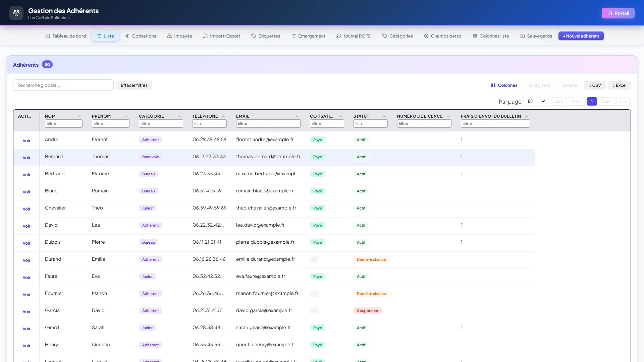The height and width of the screenshot is (362, 644).
Task: Sort by Frais d'envoi du bulletin arrow
Action: click(527, 116)
